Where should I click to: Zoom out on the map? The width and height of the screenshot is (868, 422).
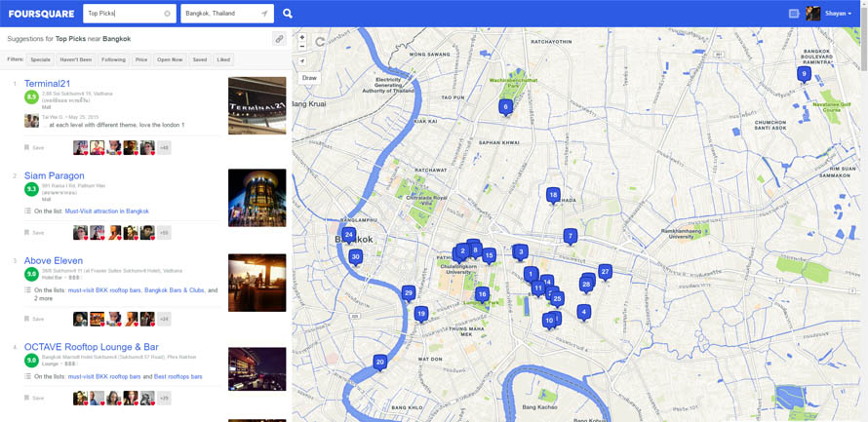tap(302, 46)
